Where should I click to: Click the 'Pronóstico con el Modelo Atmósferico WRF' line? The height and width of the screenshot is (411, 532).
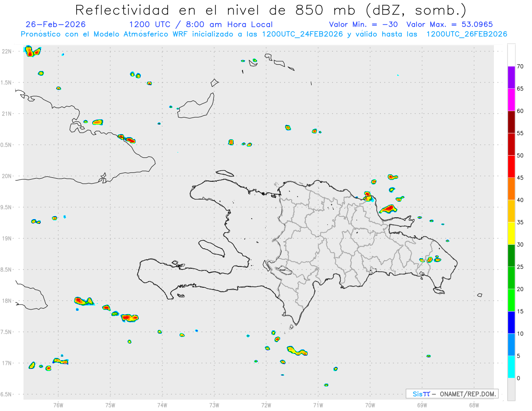(264, 34)
